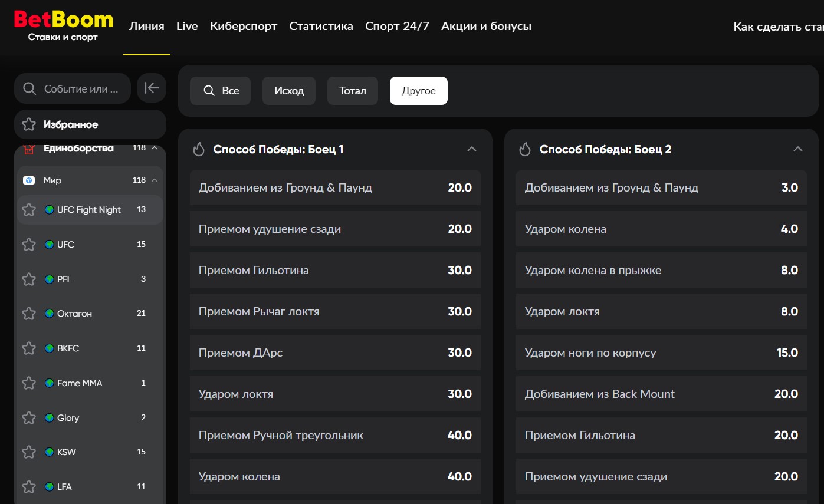Screen dimensions: 824x504
Task: Open the BetBoom logo home link
Action: coord(63,26)
